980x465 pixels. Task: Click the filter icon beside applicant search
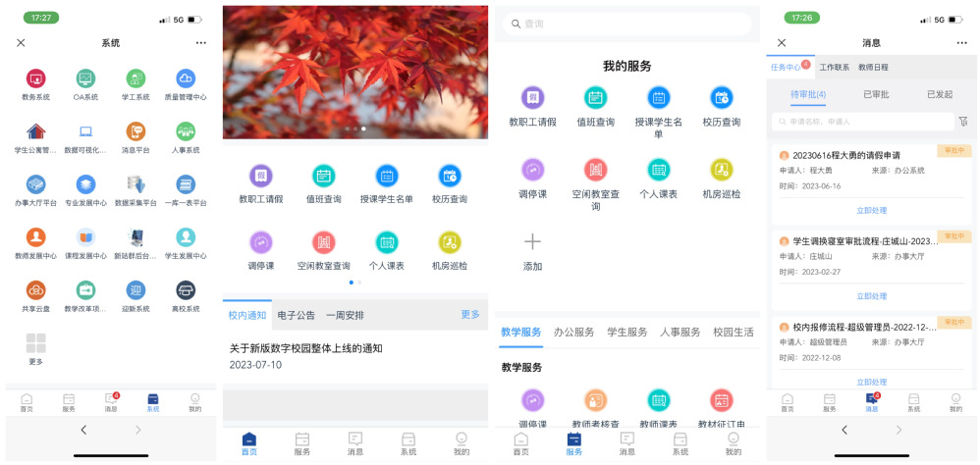coord(963,122)
